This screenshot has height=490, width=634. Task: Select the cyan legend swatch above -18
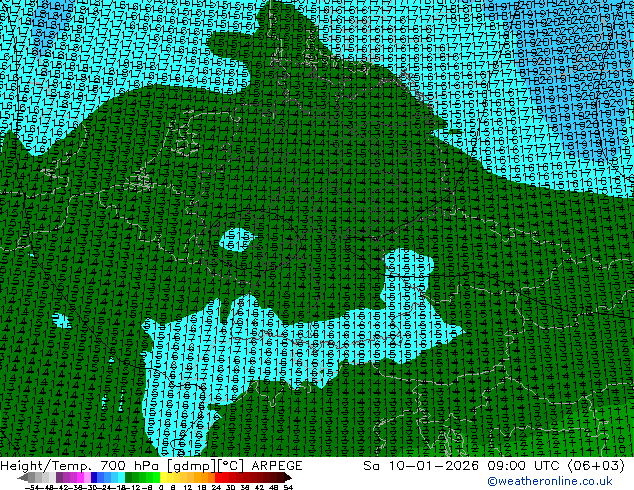point(122,477)
